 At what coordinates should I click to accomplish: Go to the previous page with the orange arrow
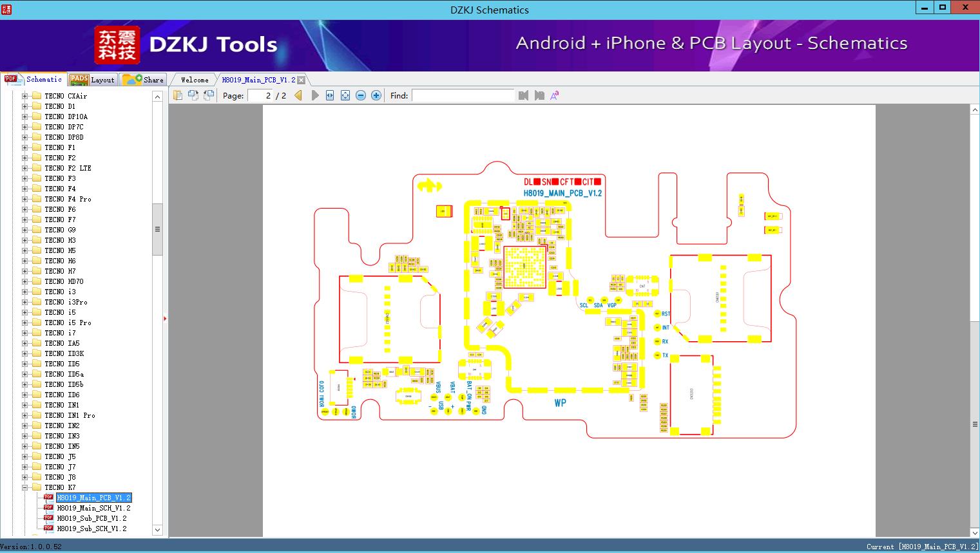(298, 95)
